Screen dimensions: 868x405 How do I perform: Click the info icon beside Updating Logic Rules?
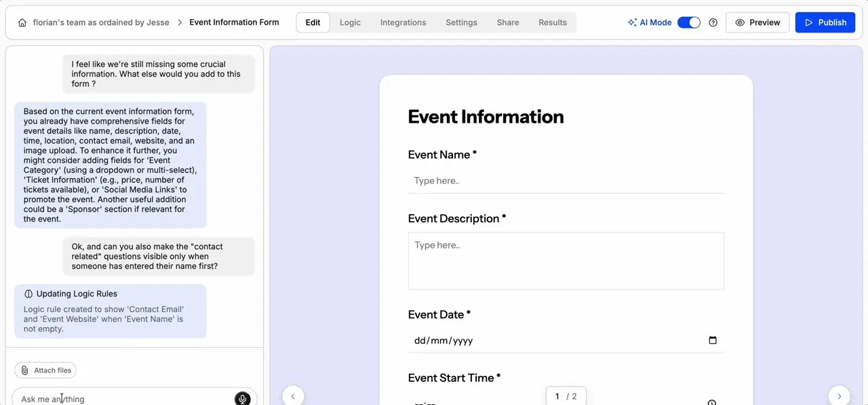click(27, 293)
